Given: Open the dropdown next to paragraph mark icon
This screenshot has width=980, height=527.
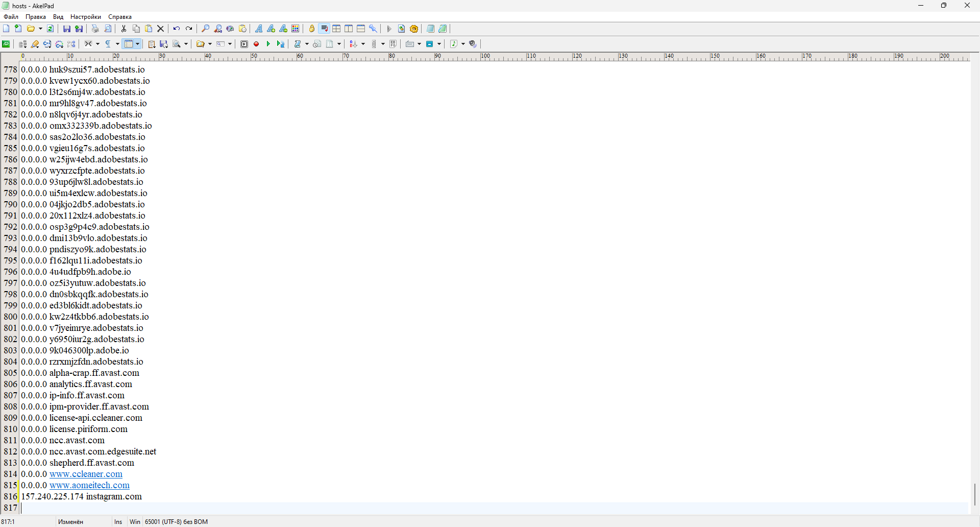Looking at the screenshot, I should (117, 44).
